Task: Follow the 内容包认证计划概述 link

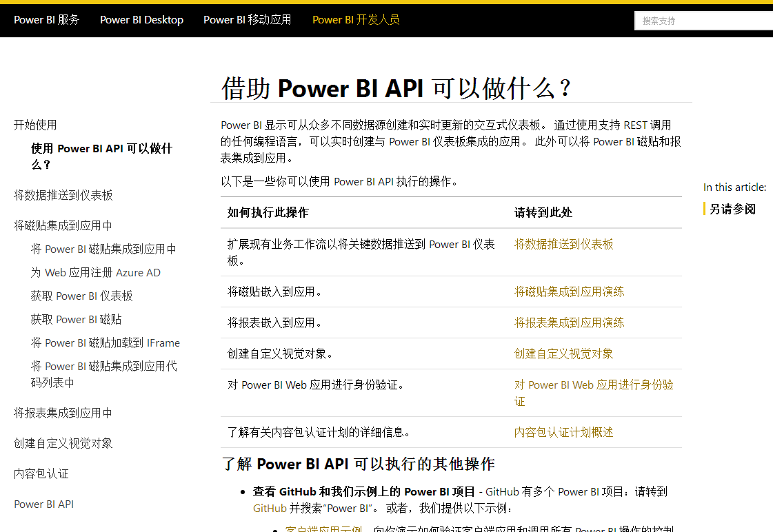Action: tap(563, 433)
